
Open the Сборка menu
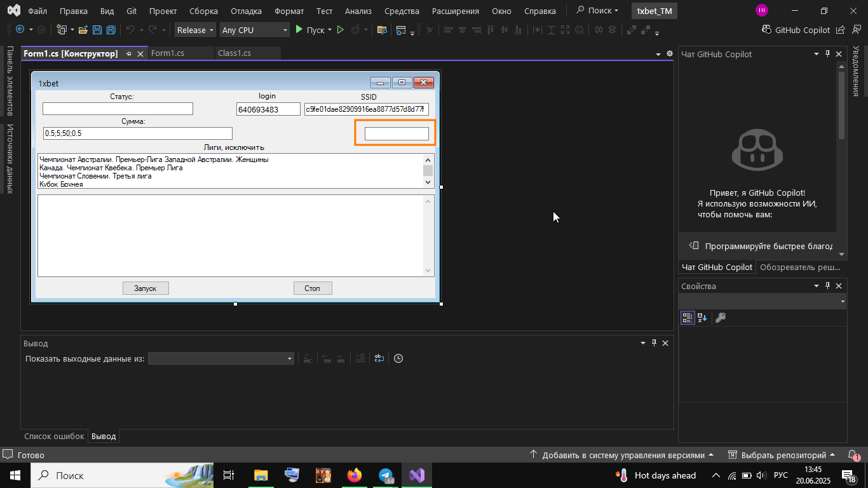click(x=203, y=11)
